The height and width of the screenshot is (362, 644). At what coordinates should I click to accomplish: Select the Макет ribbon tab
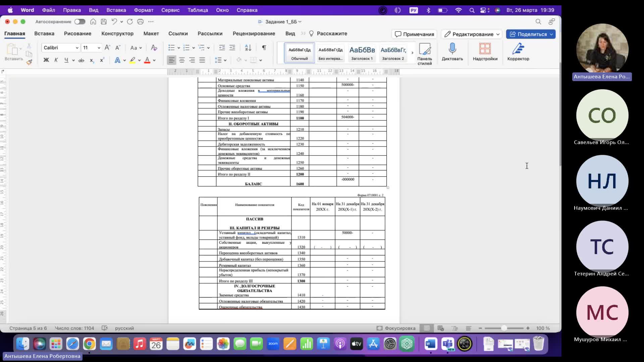point(151,34)
